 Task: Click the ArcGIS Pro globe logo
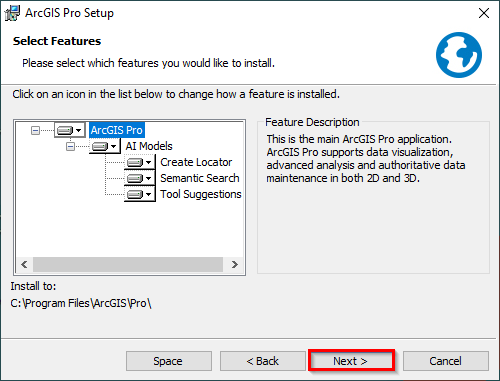459,55
